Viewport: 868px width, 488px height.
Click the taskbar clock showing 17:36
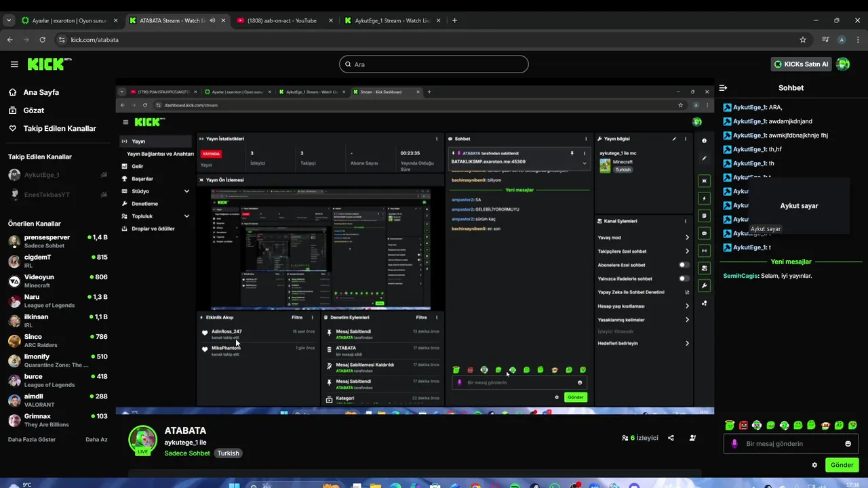853,484
